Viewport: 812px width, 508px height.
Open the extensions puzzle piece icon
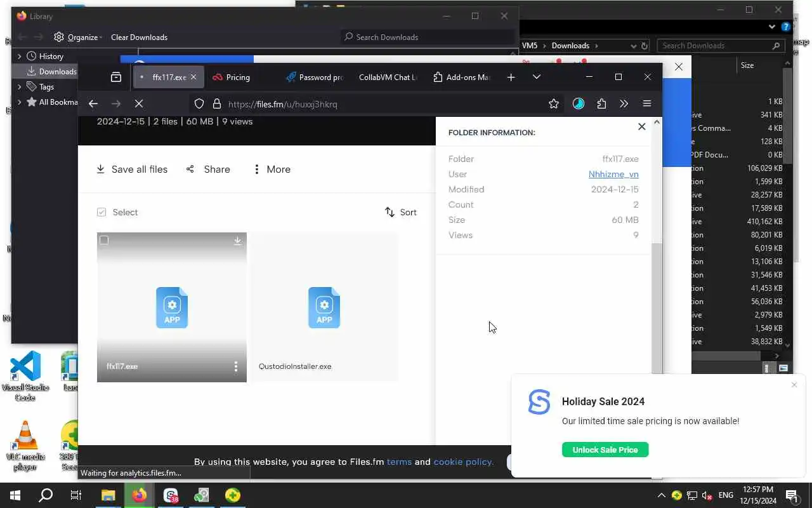[x=601, y=104]
